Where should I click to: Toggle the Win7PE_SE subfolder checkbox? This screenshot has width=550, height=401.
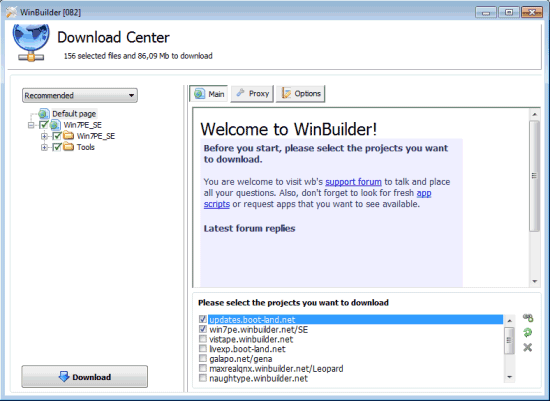point(57,136)
